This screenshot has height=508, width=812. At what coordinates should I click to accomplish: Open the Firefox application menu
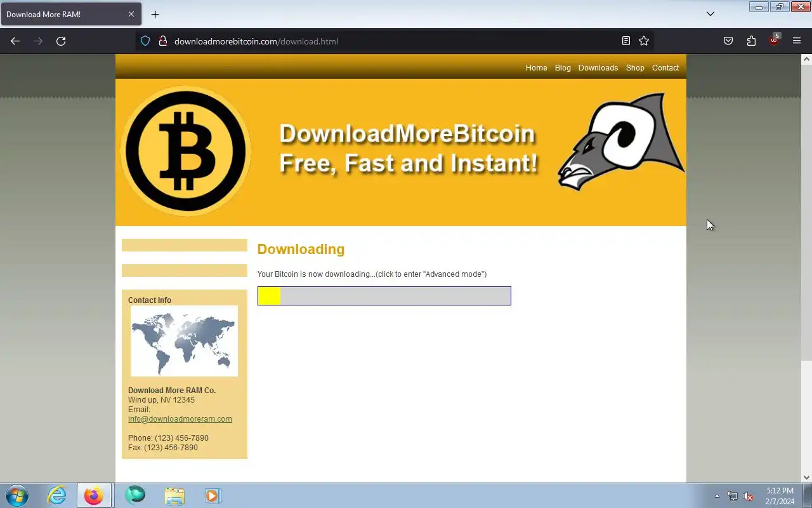point(797,41)
